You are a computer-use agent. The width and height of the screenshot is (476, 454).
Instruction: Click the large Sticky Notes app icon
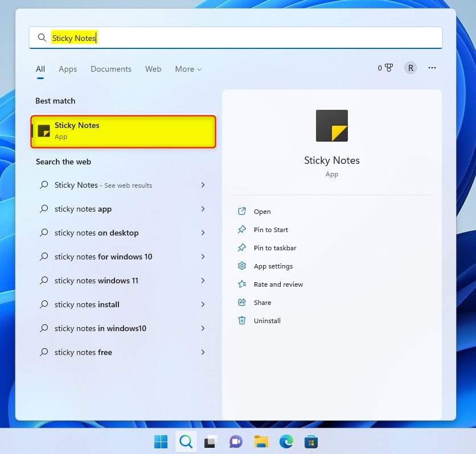(332, 126)
